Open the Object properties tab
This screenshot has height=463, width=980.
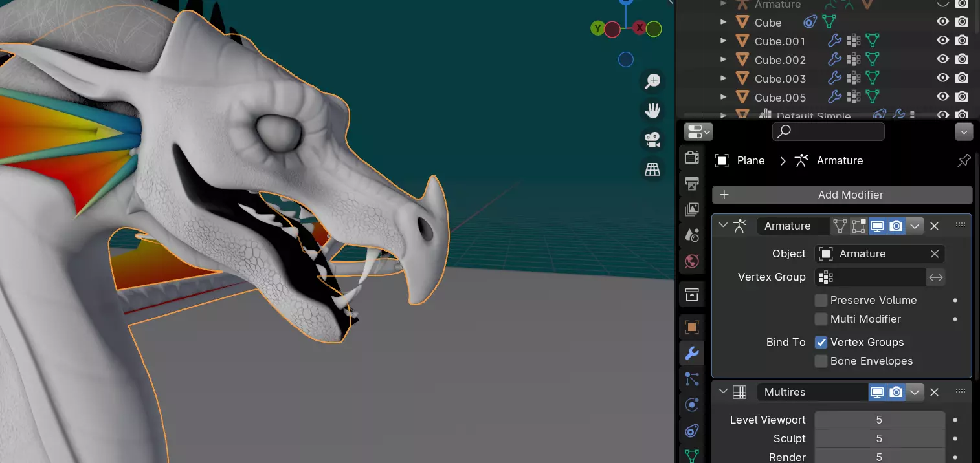coord(692,327)
